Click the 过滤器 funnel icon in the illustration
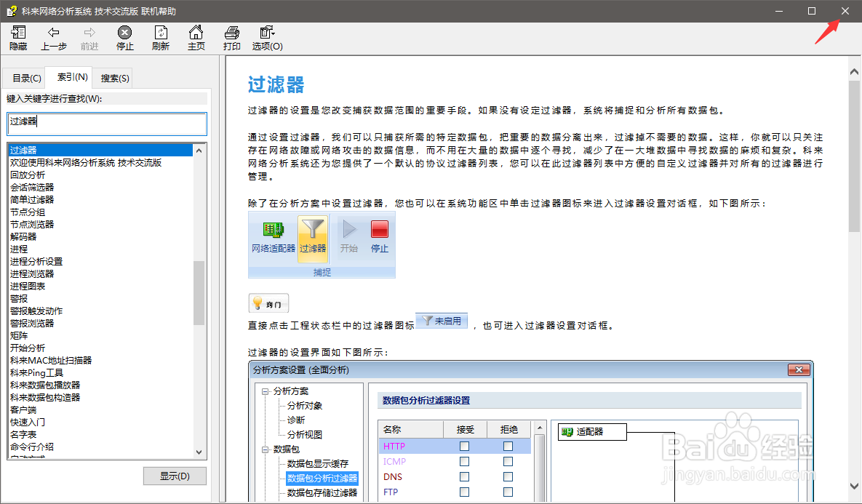The width and height of the screenshot is (862, 504). pyautogui.click(x=313, y=228)
